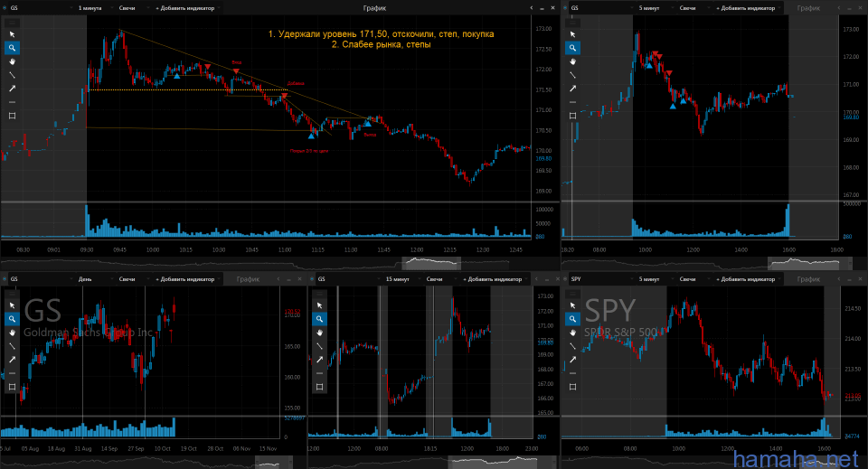The height and width of the screenshot is (469, 868).
Task: Click the 'График' title of the GS 1-minute panel
Action: coord(374,8)
